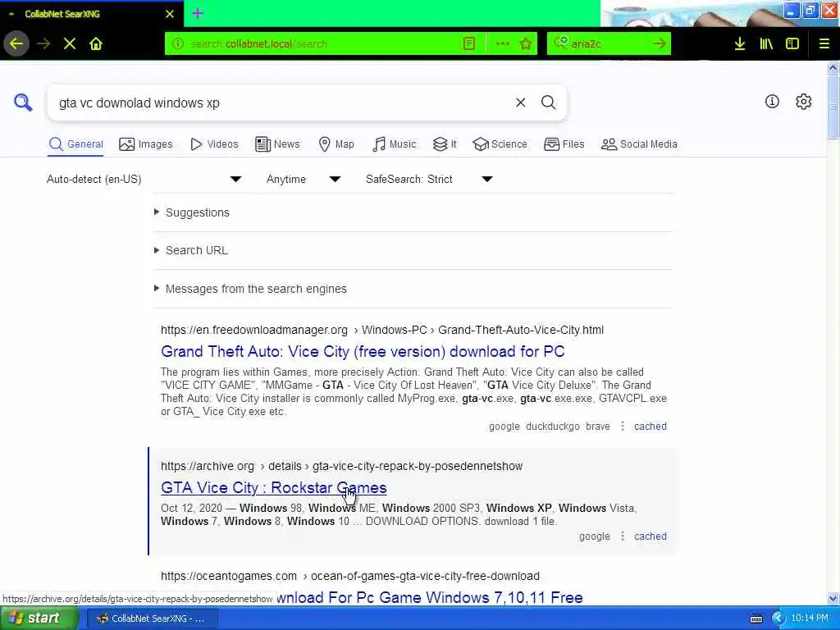This screenshot has height=630, width=840.
Task: Submit toolbar search with the arrow icon
Action: tap(660, 44)
